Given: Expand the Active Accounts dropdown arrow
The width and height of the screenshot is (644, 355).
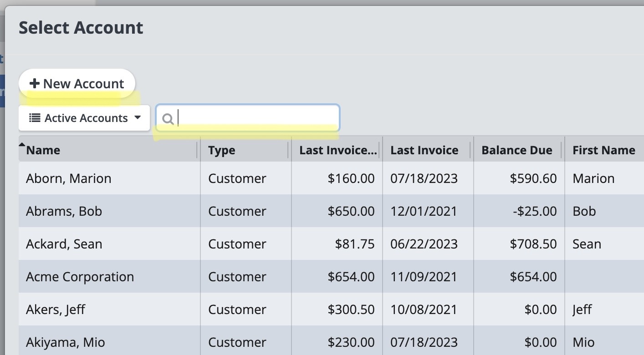Looking at the screenshot, I should 138,118.
